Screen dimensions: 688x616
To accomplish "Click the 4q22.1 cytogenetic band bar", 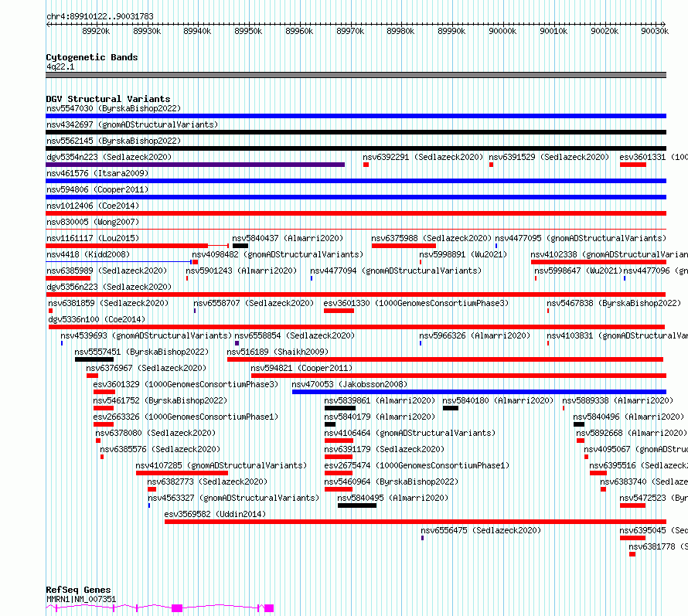I will 356,75.
